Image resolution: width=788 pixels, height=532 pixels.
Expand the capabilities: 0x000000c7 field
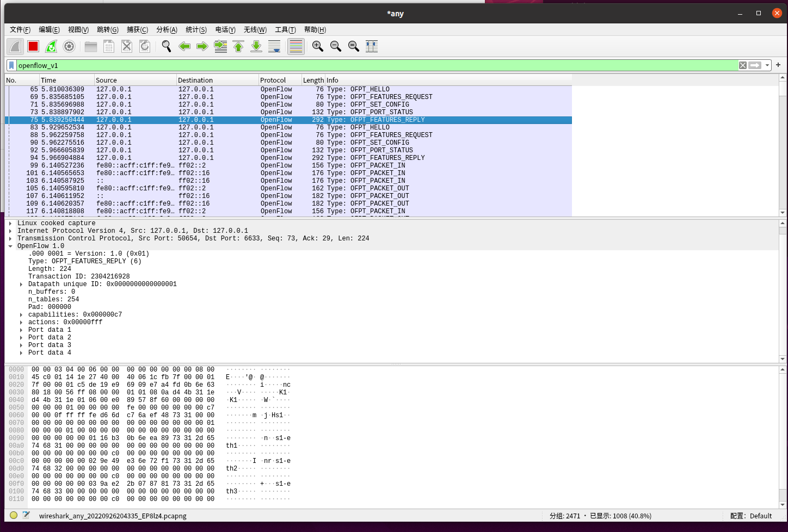point(21,314)
